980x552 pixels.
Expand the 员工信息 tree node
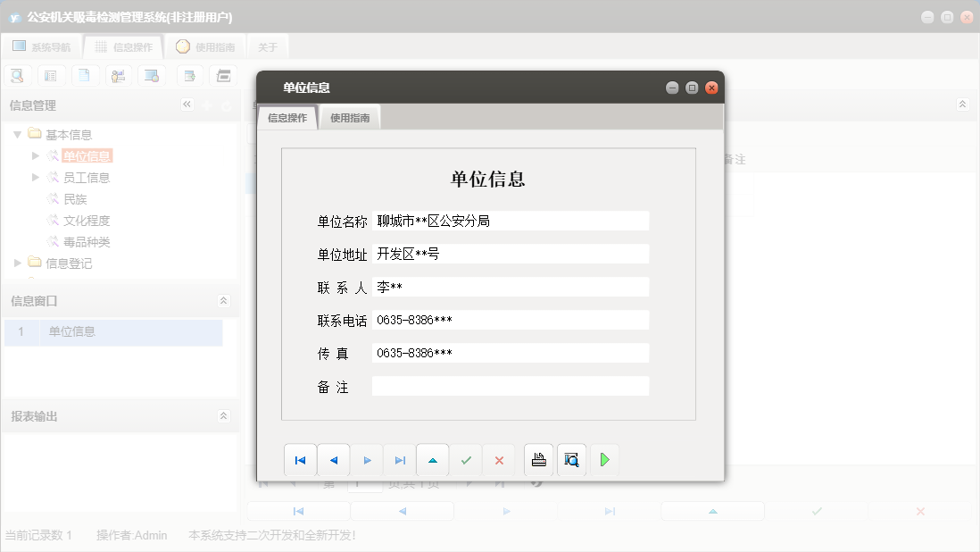click(x=34, y=177)
